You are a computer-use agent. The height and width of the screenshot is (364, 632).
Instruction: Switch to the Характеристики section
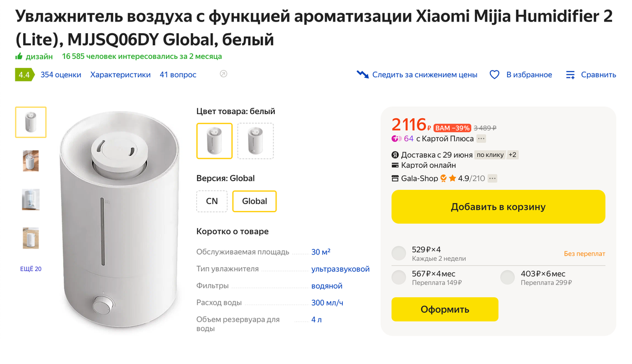pyautogui.click(x=120, y=74)
